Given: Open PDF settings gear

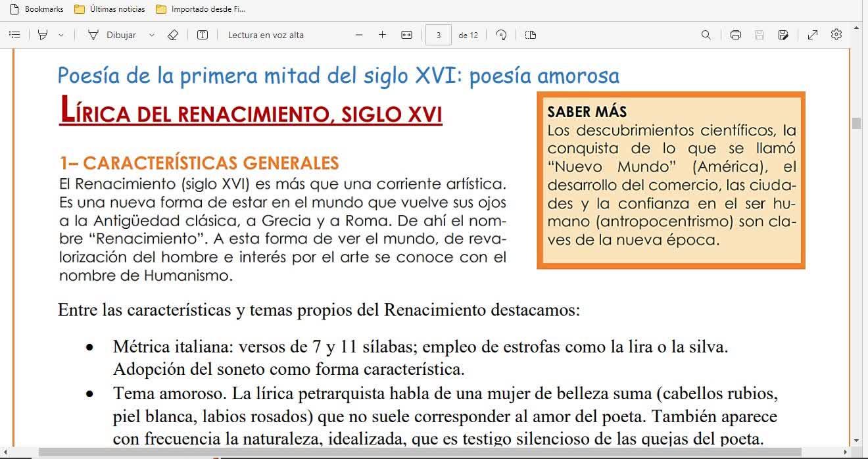Looking at the screenshot, I should pyautogui.click(x=836, y=35).
